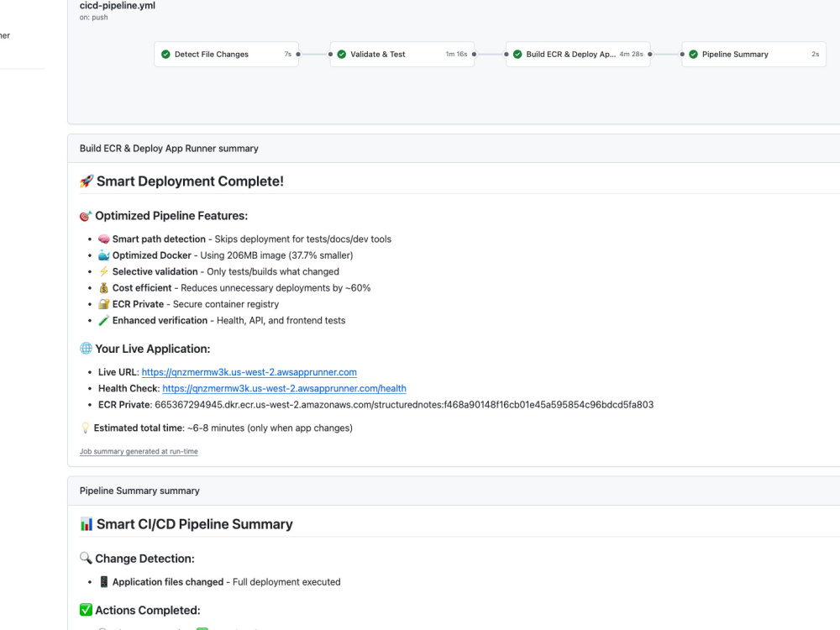Click the 'Pipeline Summary summary' section header
Image resolution: width=840 pixels, height=630 pixels.
(x=139, y=491)
